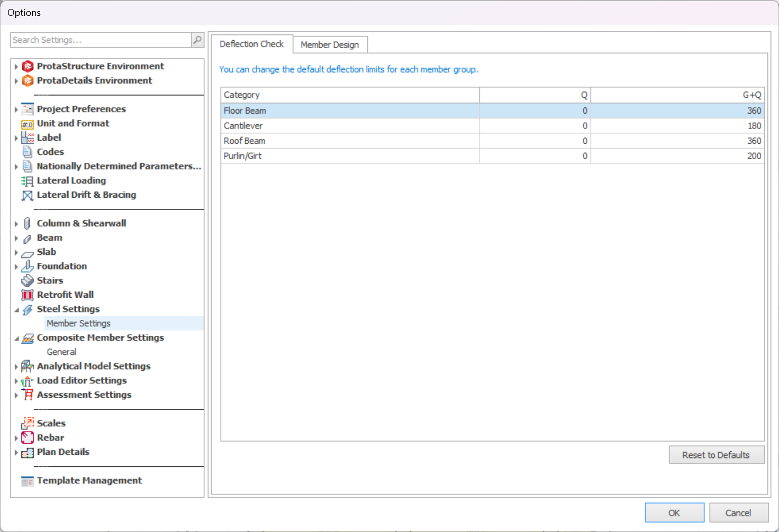Confirm with the OK button

(674, 513)
